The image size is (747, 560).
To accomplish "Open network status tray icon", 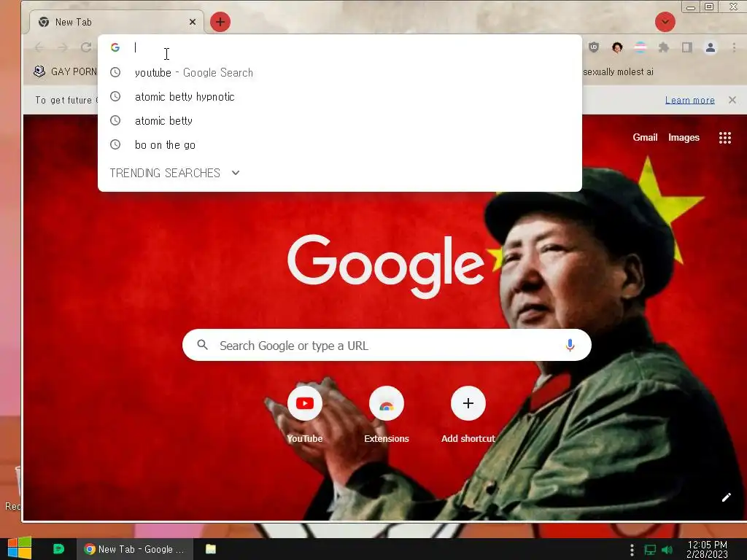I will [650, 550].
